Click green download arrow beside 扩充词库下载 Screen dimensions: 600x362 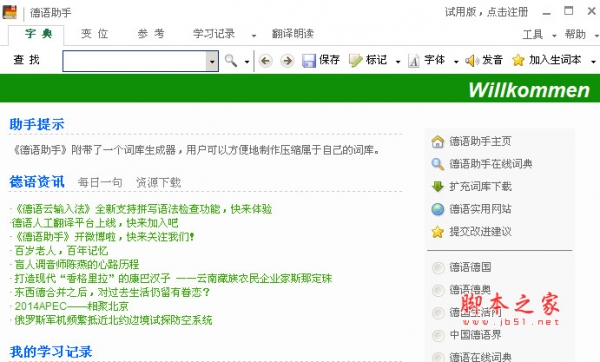[437, 186]
